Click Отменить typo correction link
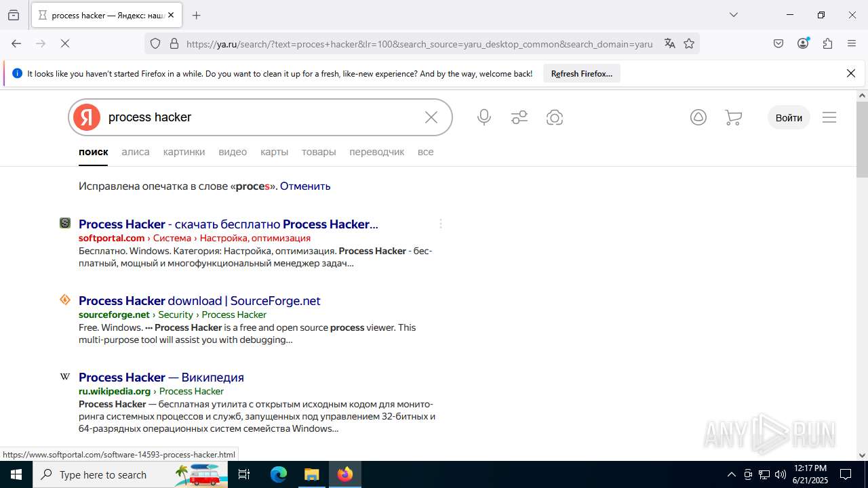The width and height of the screenshot is (868, 488). pyautogui.click(x=305, y=186)
